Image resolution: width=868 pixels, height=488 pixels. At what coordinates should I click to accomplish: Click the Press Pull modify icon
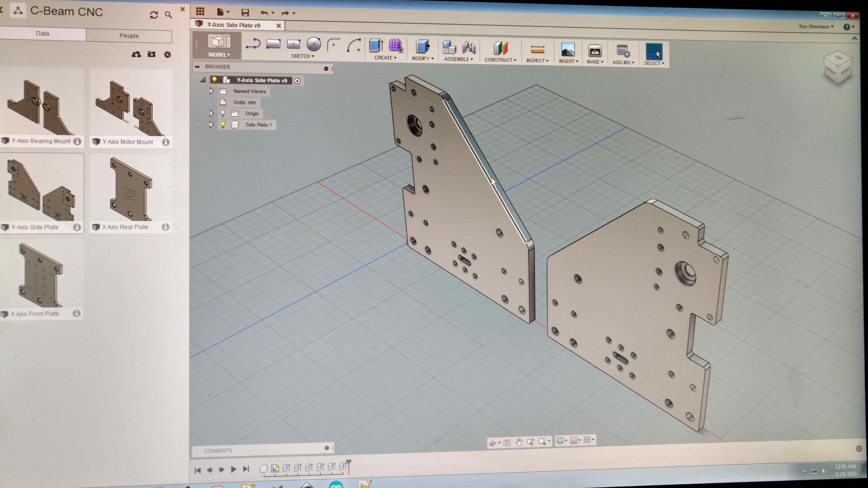click(422, 46)
